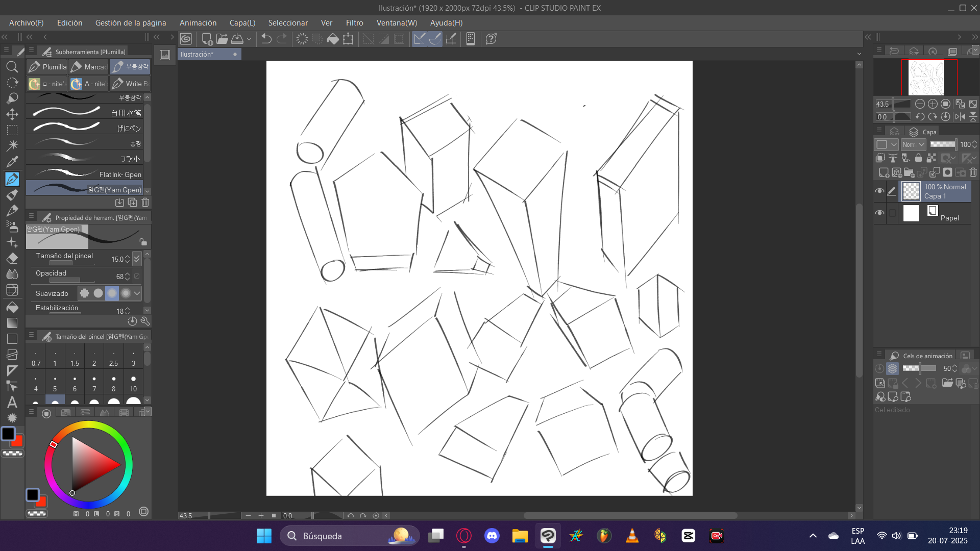Show hidden system tray icons chevron
Image resolution: width=980 pixels, height=551 pixels.
[813, 536]
